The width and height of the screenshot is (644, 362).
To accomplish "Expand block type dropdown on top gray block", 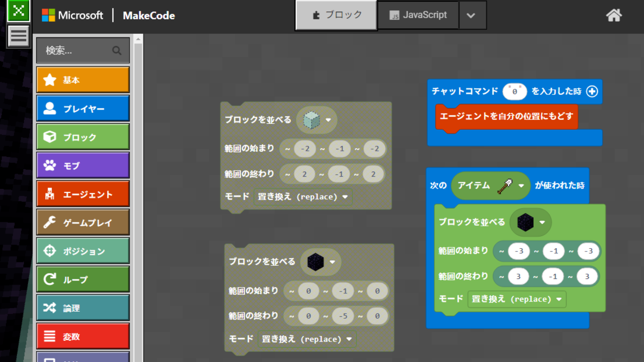I will point(328,120).
